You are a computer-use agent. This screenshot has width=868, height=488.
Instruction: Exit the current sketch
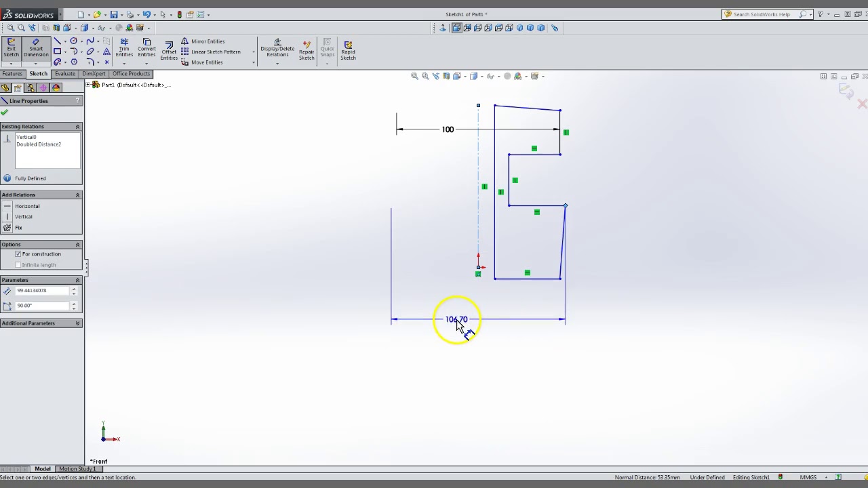click(x=12, y=48)
